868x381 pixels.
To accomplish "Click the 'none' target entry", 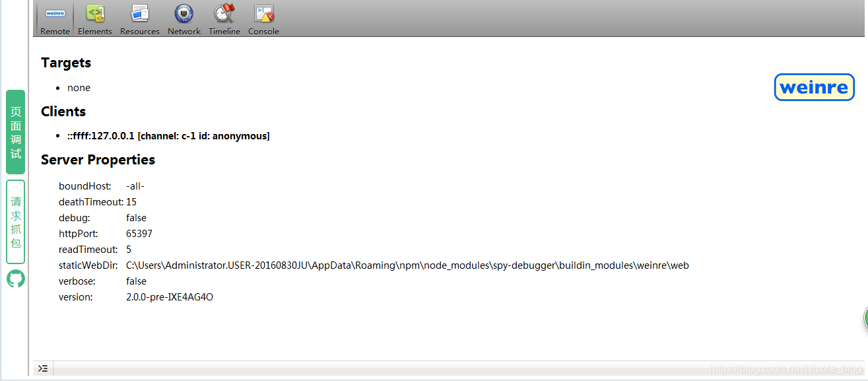I will [79, 88].
